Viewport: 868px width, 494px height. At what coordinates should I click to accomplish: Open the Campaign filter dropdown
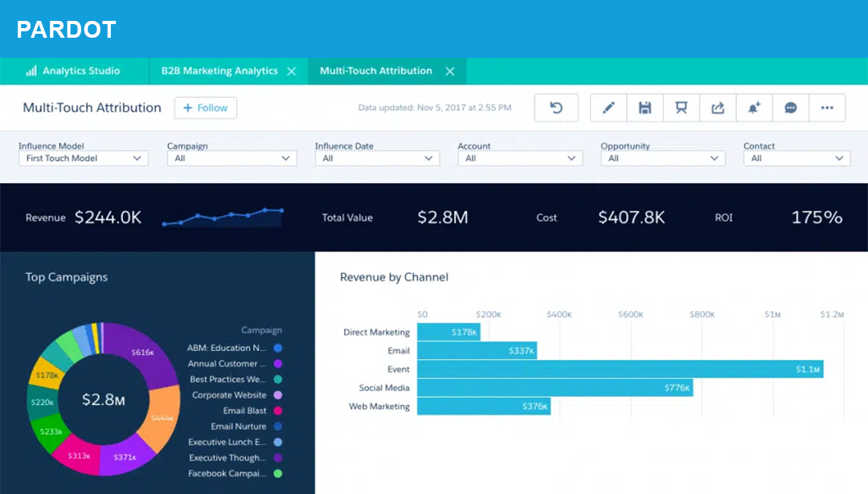coord(231,158)
